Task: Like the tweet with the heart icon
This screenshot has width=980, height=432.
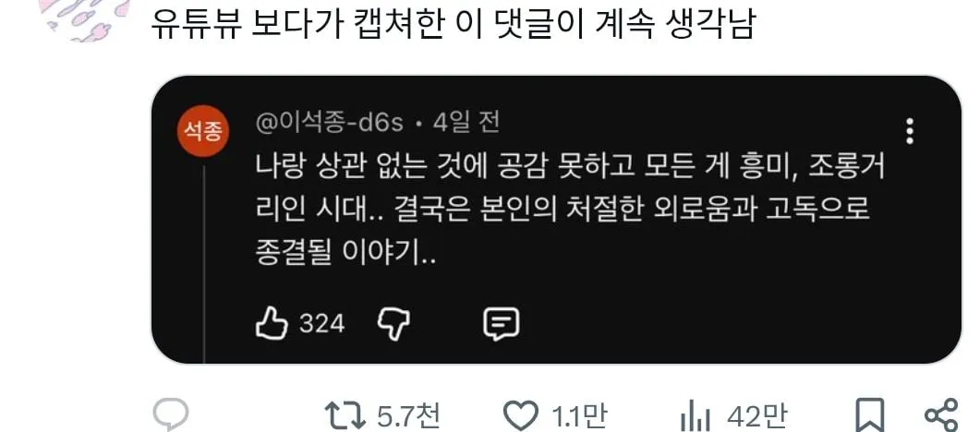Action: [x=521, y=415]
